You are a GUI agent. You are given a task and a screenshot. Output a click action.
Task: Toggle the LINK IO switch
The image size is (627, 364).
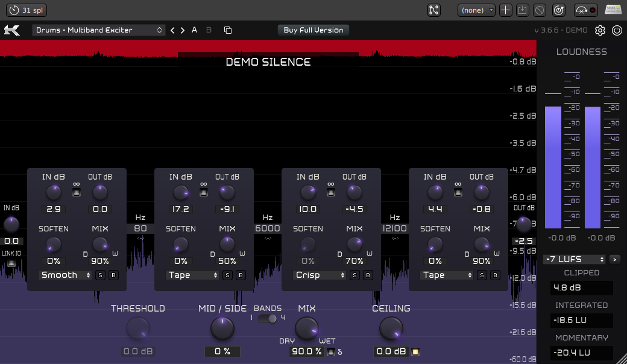(11, 263)
